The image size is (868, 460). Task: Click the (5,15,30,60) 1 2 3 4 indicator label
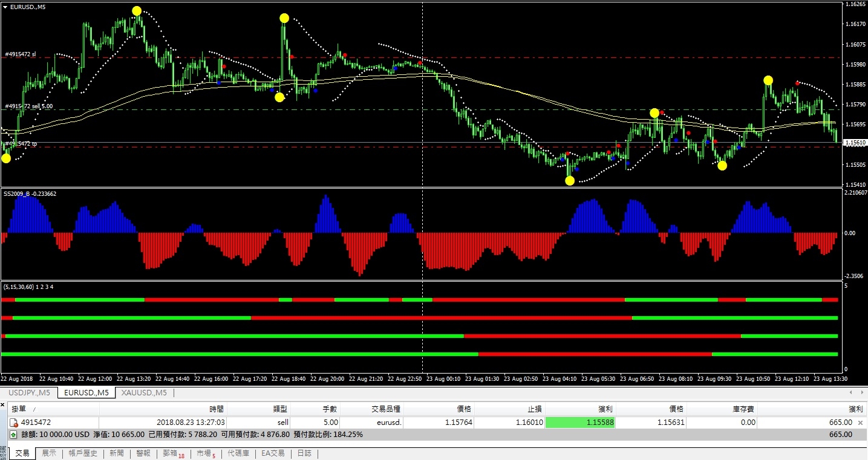28,287
